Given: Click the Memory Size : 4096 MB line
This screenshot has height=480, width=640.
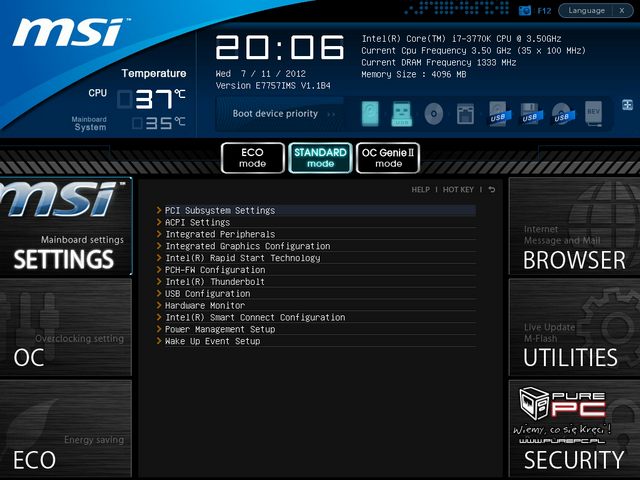Looking at the screenshot, I should pyautogui.click(x=413, y=74).
